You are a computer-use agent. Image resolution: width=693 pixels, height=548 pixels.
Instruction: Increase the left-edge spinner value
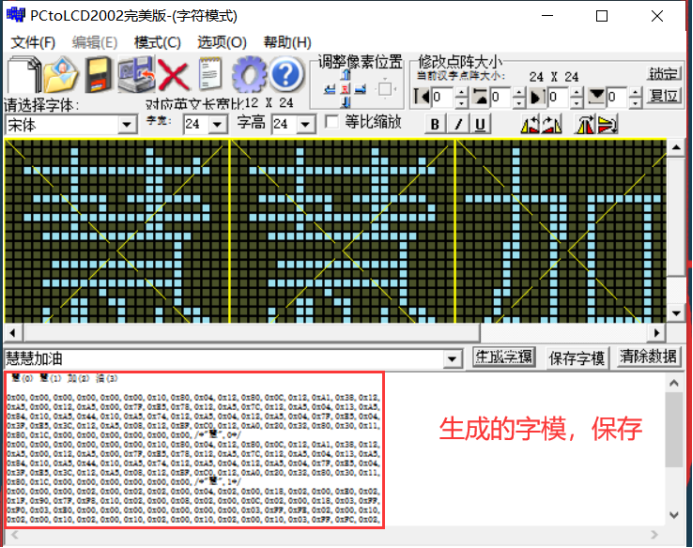pos(461,92)
